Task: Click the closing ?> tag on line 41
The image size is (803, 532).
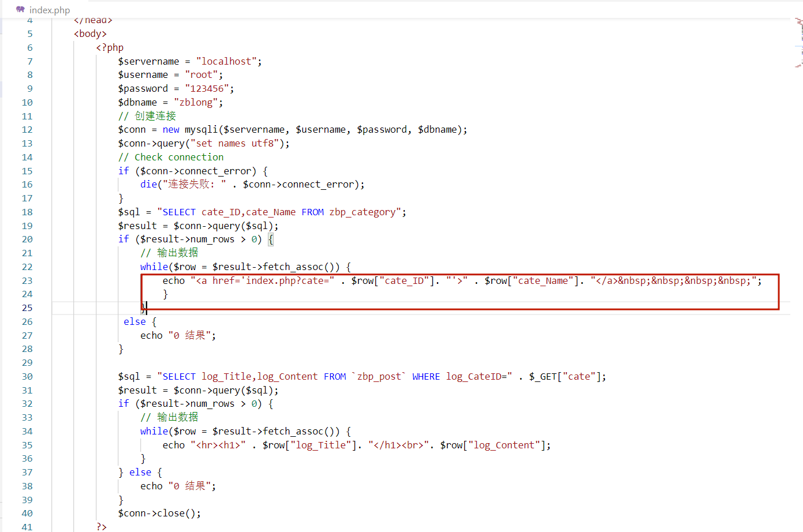Action: [101, 527]
